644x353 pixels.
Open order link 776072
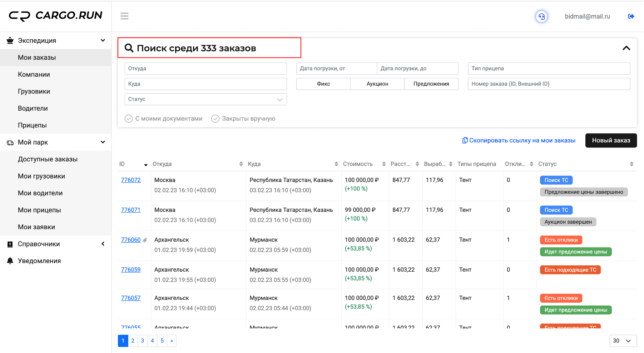point(131,180)
